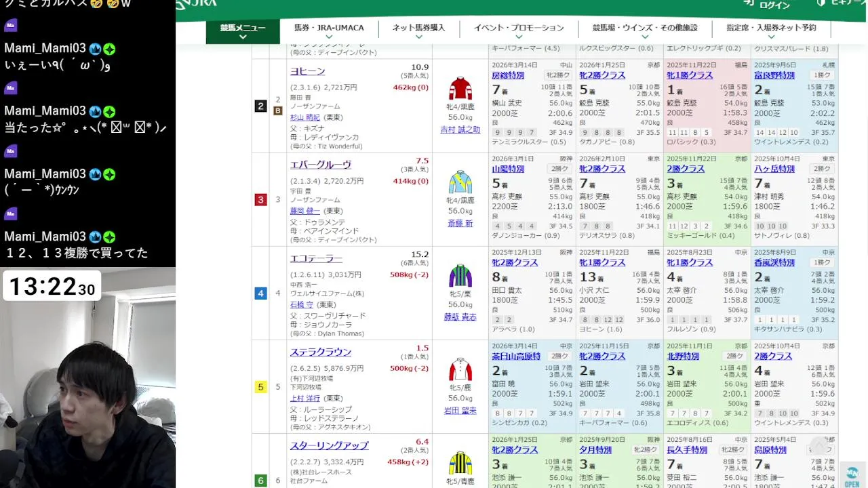Open horse page for エバーグルーヴ
868x488 pixels.
321,165
